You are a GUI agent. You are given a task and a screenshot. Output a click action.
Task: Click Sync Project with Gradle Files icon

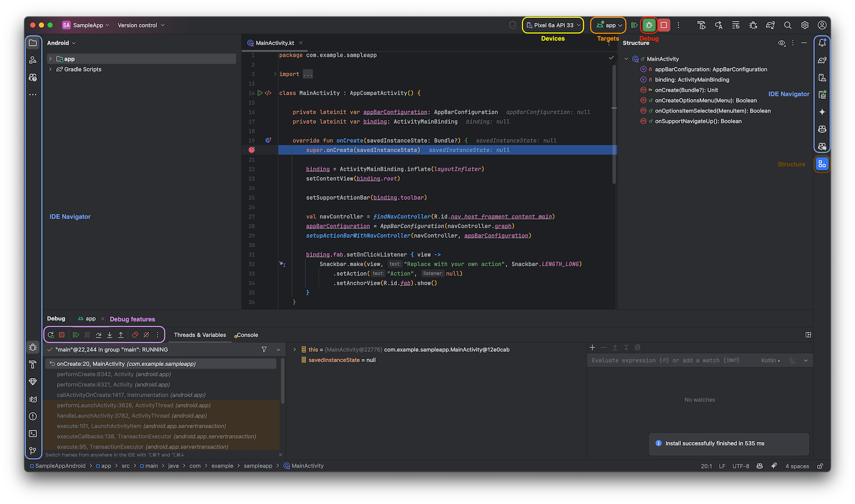tap(770, 25)
